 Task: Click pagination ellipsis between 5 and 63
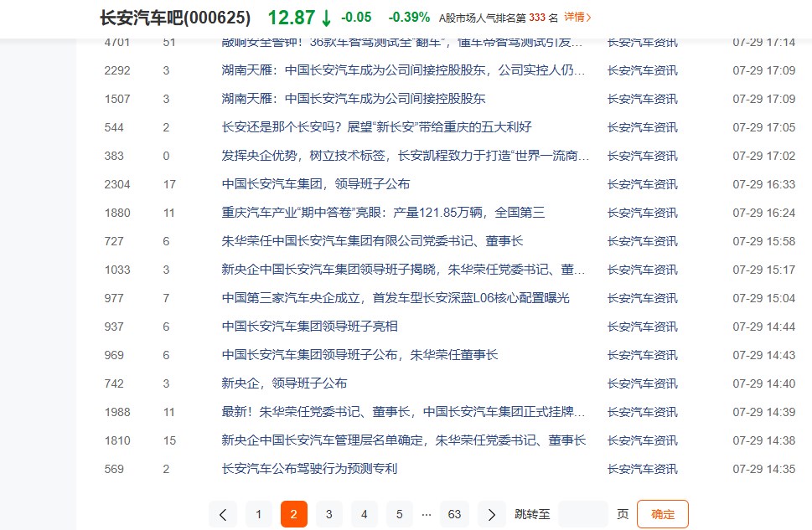(x=427, y=514)
